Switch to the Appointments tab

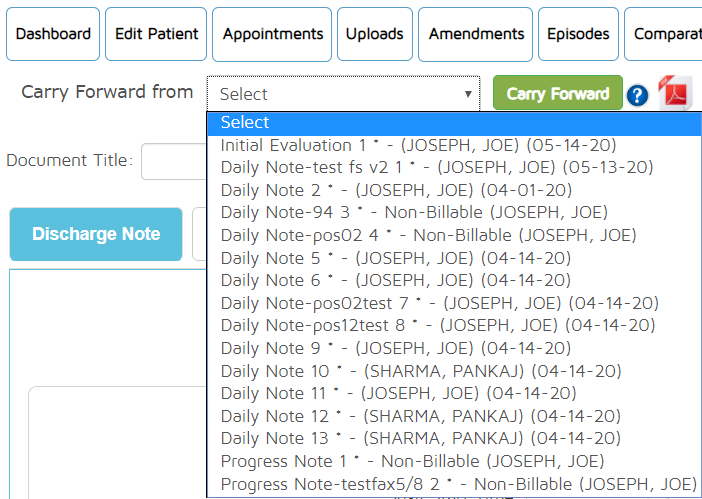pos(273,34)
